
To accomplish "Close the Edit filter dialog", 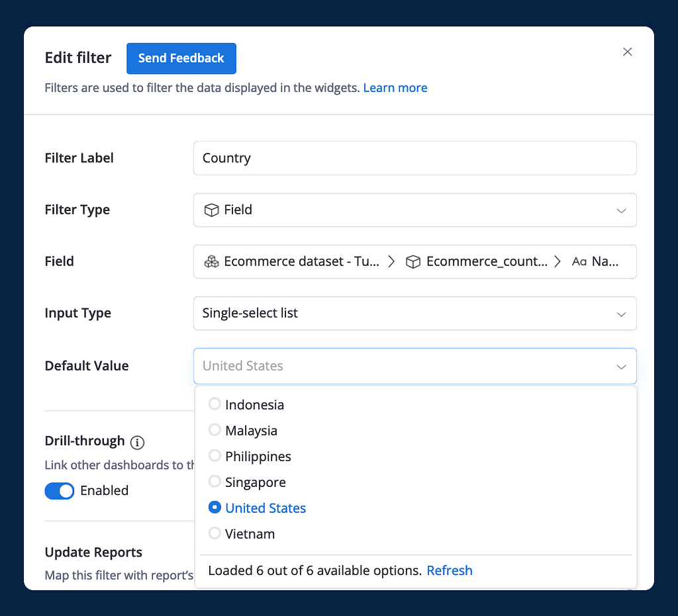I will click(627, 52).
